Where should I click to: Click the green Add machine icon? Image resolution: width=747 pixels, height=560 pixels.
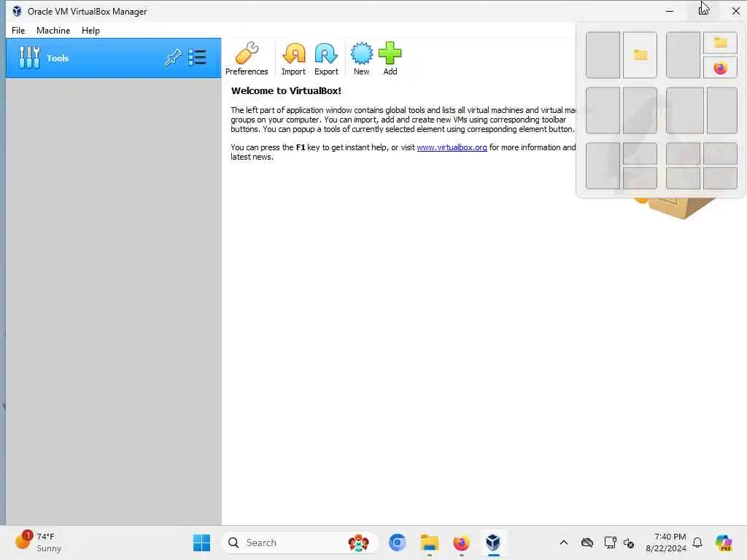pos(390,58)
